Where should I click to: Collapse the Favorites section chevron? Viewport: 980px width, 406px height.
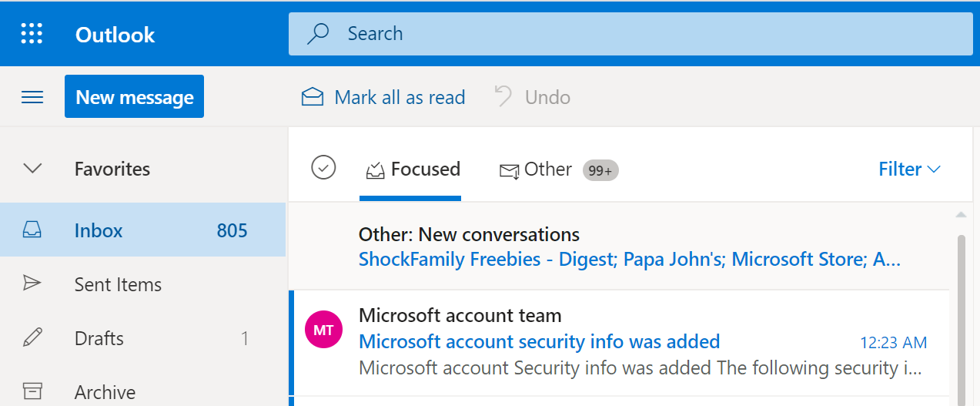(x=32, y=169)
